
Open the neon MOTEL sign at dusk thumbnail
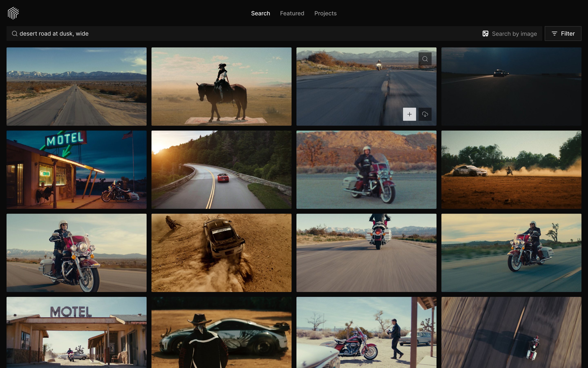point(77,170)
